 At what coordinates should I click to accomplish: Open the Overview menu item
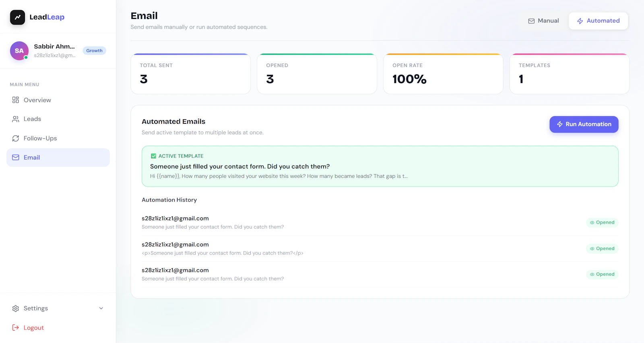(x=58, y=100)
